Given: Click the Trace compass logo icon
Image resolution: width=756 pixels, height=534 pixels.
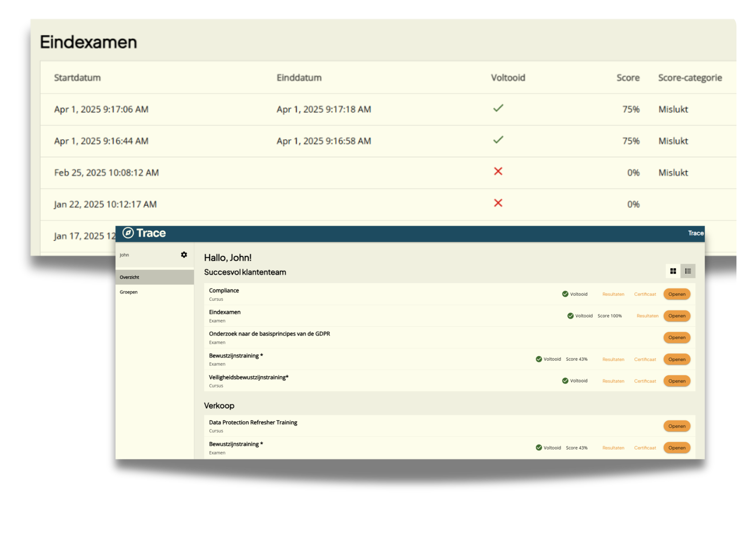Looking at the screenshot, I should pyautogui.click(x=128, y=233).
